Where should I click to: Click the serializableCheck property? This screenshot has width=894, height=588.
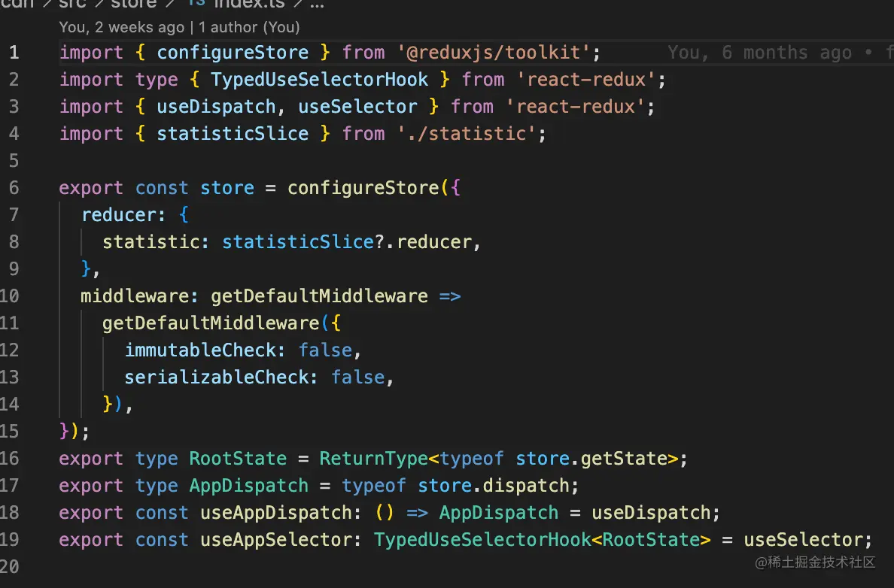(x=216, y=377)
